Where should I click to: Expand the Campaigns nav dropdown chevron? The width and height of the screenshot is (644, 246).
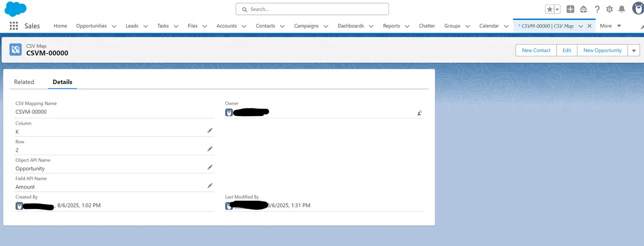pos(326,26)
